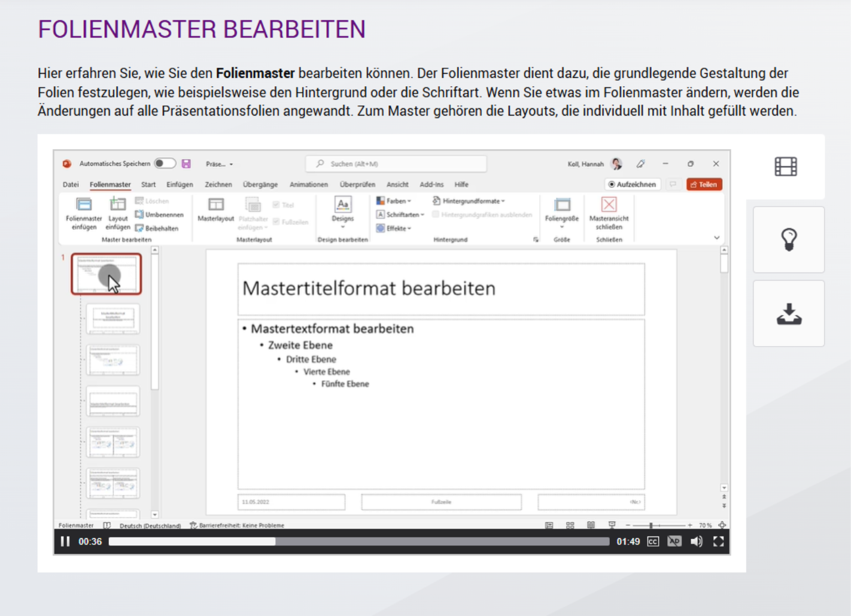Open the lightbulb tips panel
The height and width of the screenshot is (616, 851).
pyautogui.click(x=789, y=239)
